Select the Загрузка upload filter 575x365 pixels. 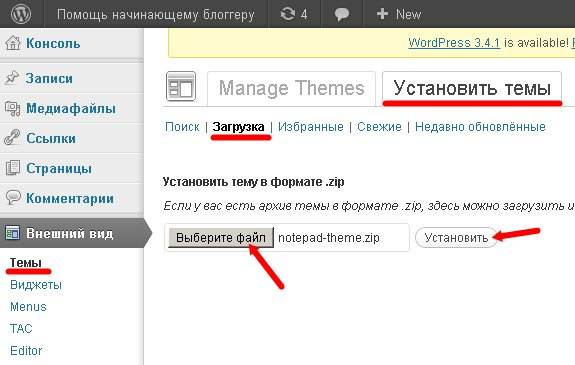(x=238, y=127)
